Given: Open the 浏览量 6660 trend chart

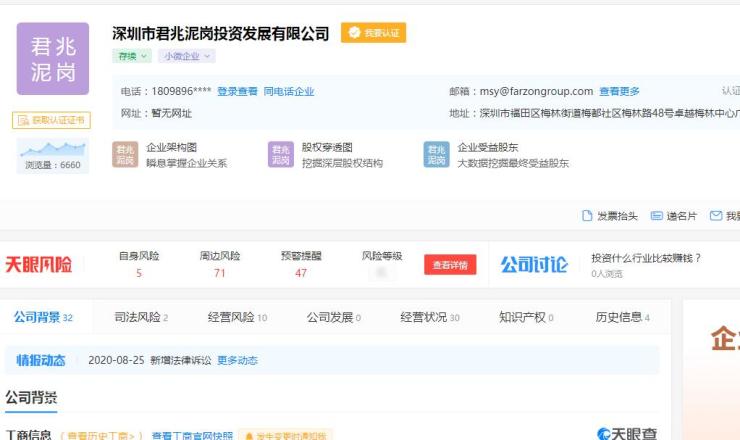Looking at the screenshot, I should point(53,156).
